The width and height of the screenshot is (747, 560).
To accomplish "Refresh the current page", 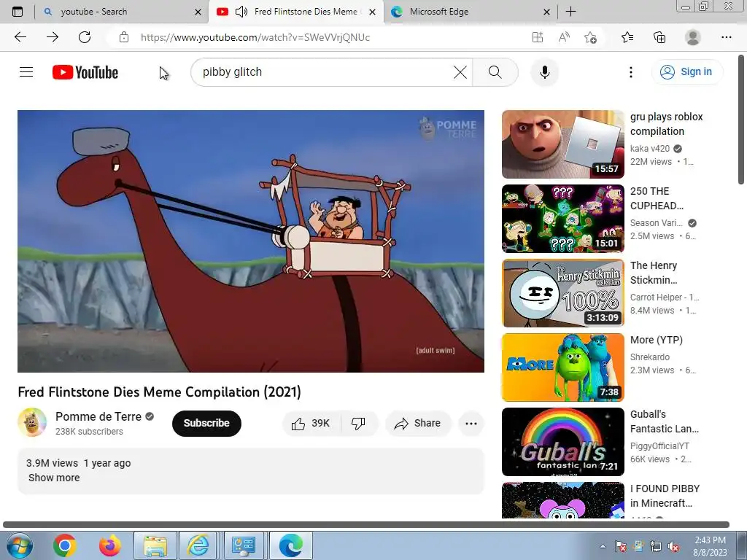I will [x=85, y=37].
